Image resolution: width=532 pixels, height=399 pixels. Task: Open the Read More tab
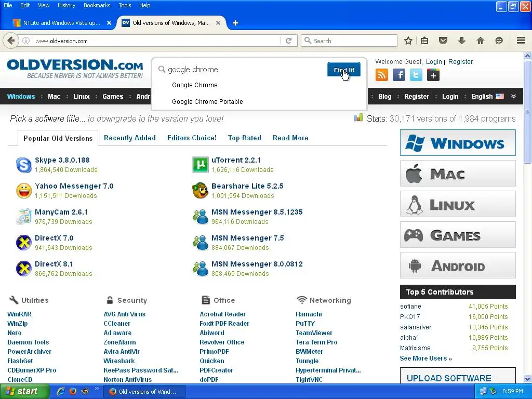pos(290,138)
